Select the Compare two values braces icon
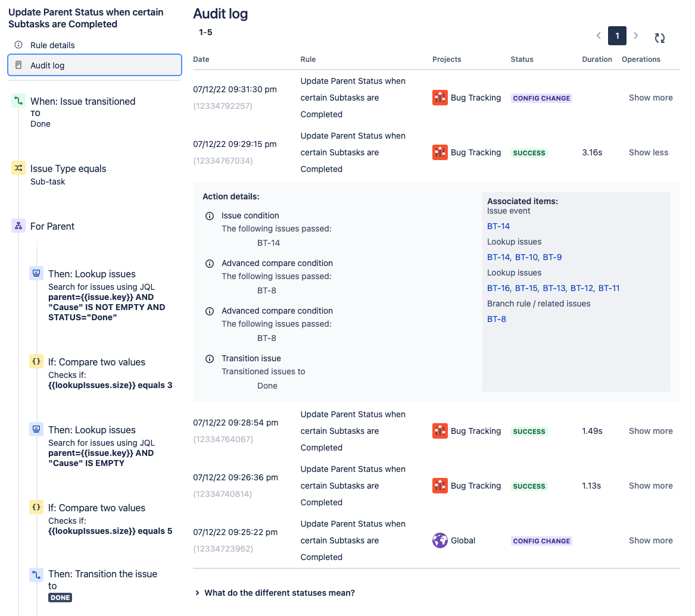 point(36,362)
